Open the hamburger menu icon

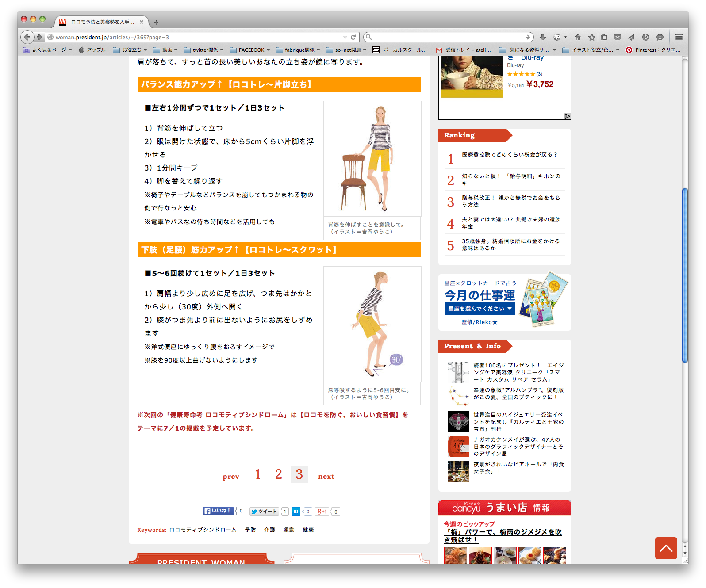679,37
